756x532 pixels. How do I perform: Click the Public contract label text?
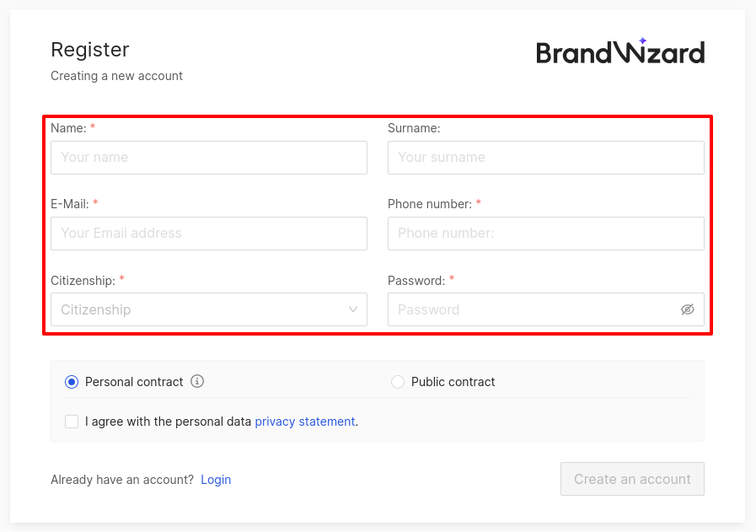pos(453,382)
